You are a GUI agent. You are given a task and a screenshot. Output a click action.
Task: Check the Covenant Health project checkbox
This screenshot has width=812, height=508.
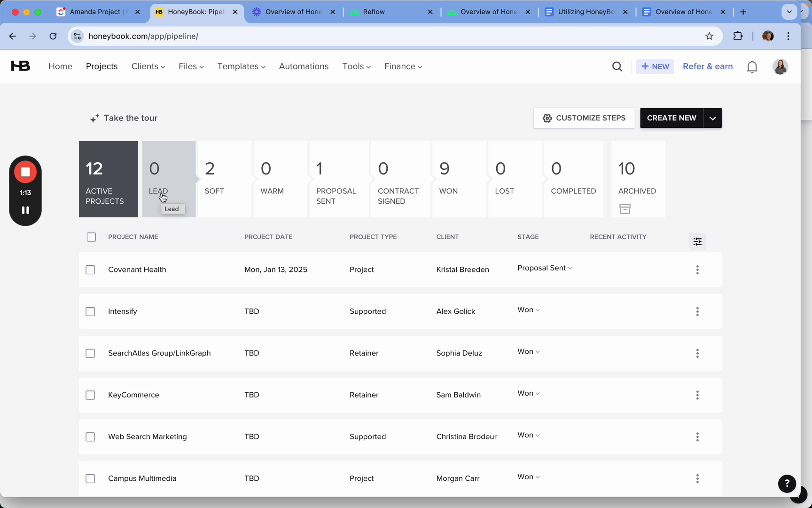90,270
